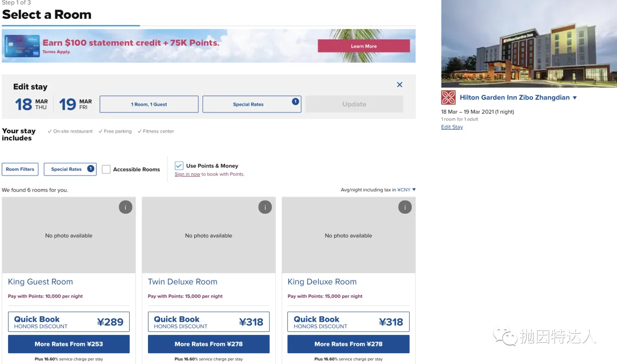The image size is (617, 364).
Task: Click Learn More on the banner
Action: tap(363, 46)
